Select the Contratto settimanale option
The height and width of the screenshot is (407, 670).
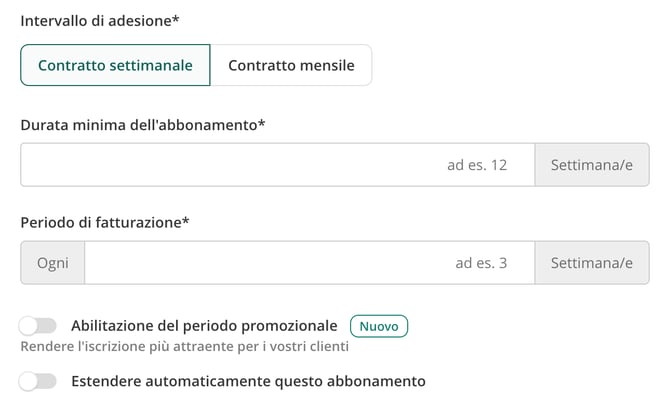pos(115,65)
